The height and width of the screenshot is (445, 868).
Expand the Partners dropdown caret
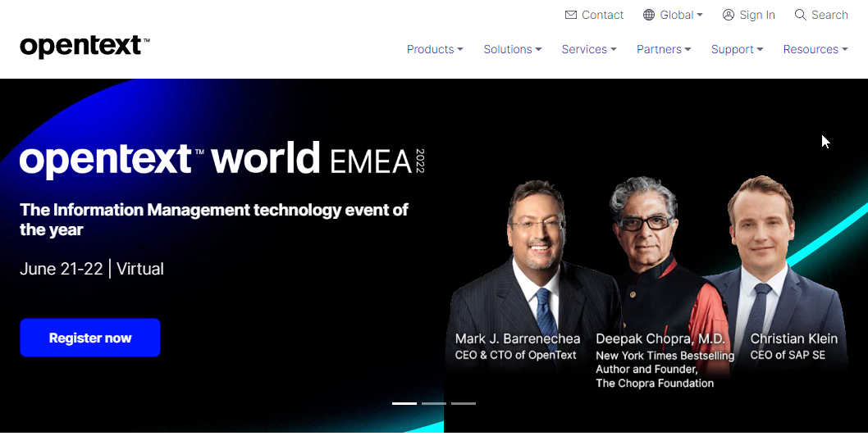pyautogui.click(x=688, y=50)
